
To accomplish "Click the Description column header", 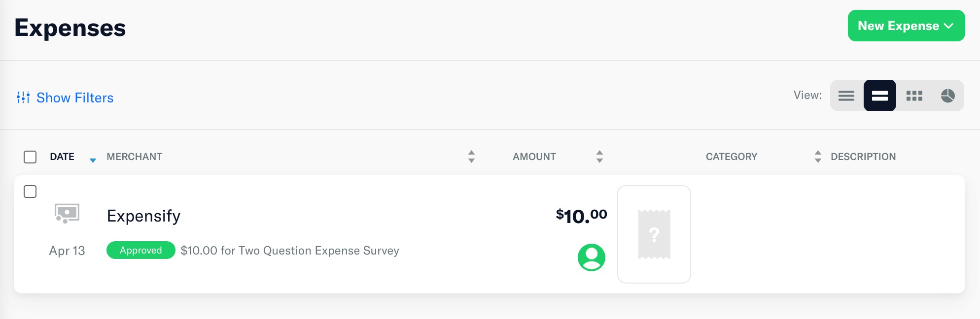I will point(864,157).
